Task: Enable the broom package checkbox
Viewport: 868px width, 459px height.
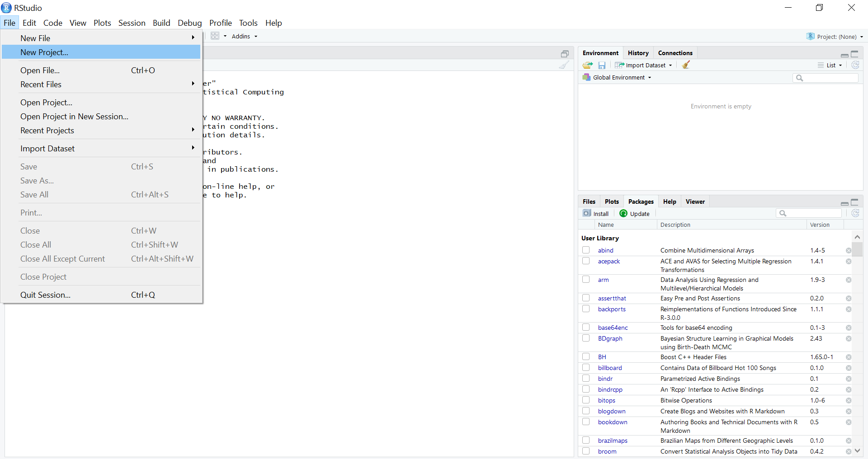Action: click(x=586, y=451)
